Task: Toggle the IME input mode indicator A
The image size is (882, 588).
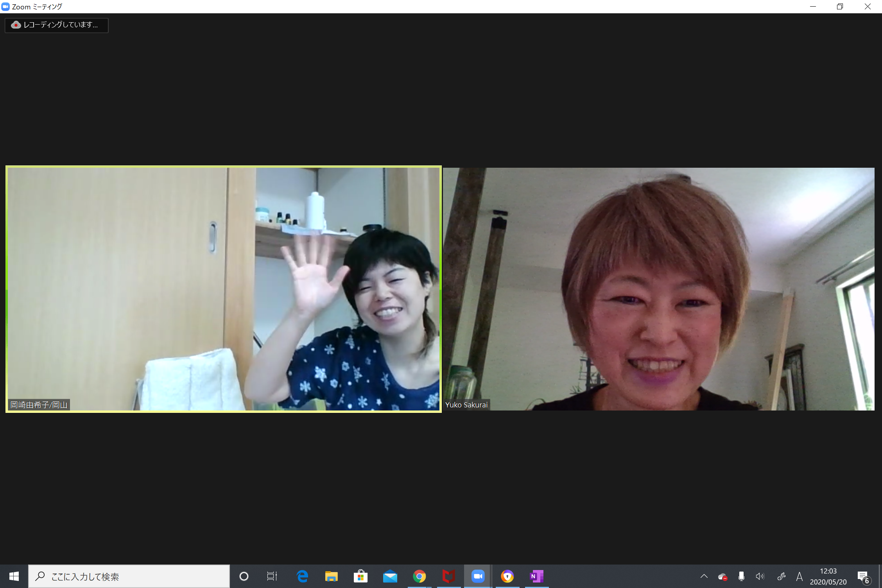Action: 800,576
